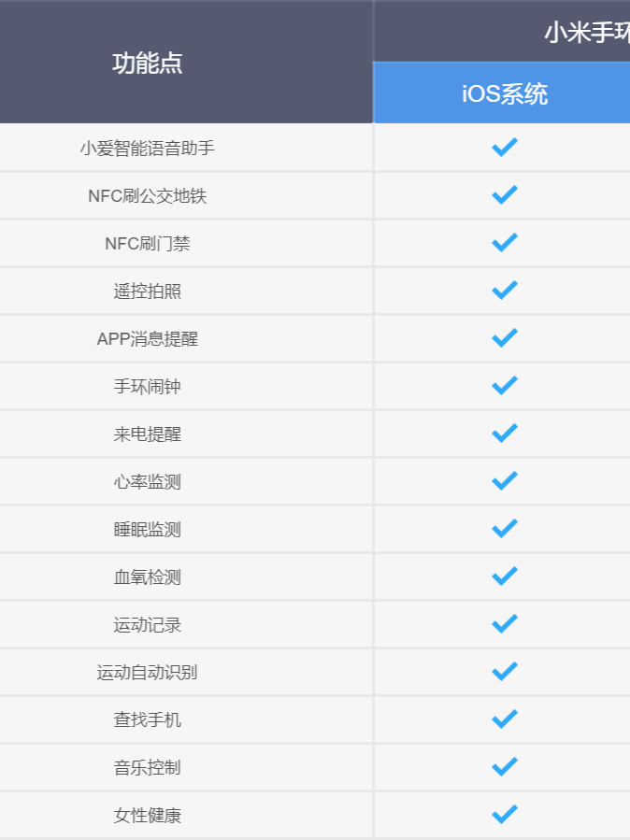Screen dimensions: 630x840
Task: Select the 来电提醒 checkmark icon
Action: click(x=504, y=434)
